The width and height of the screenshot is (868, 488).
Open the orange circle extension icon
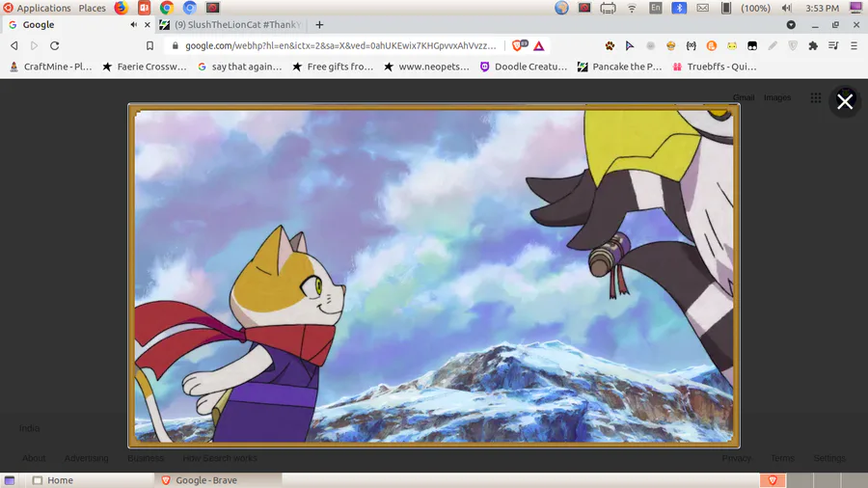click(x=712, y=46)
